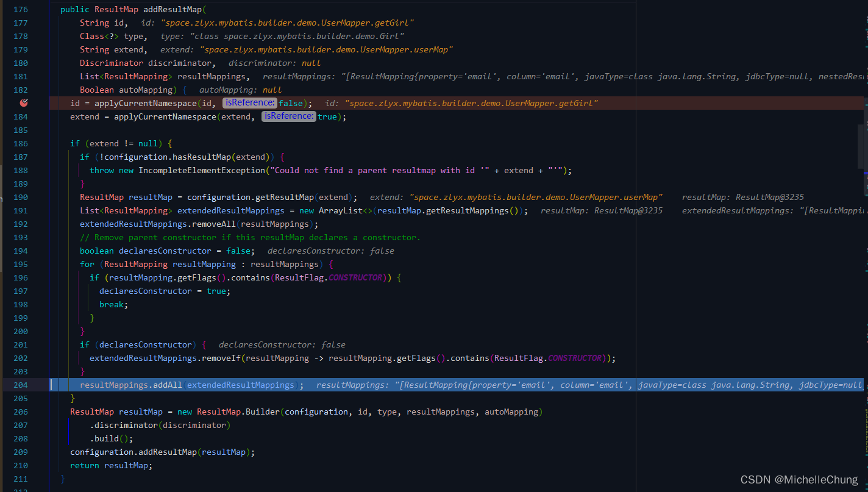Screen dimensions: 868x492
Task: Click extendedResultMappings argument on line 204
Action: pos(241,385)
